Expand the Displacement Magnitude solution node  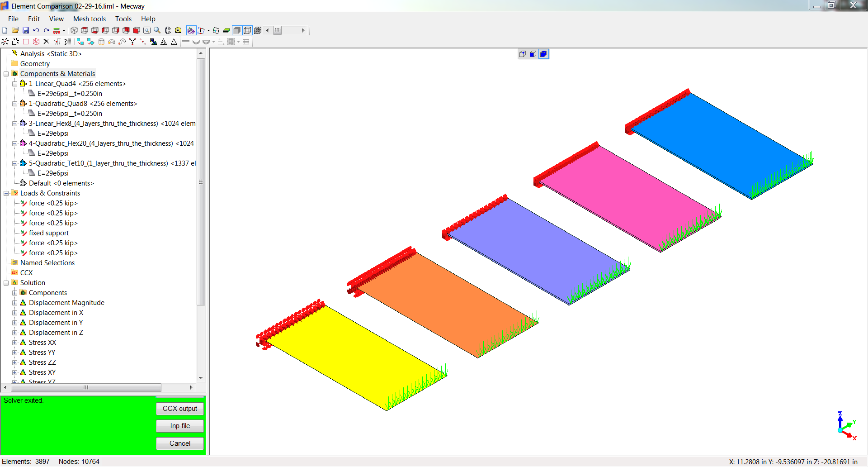[14, 303]
